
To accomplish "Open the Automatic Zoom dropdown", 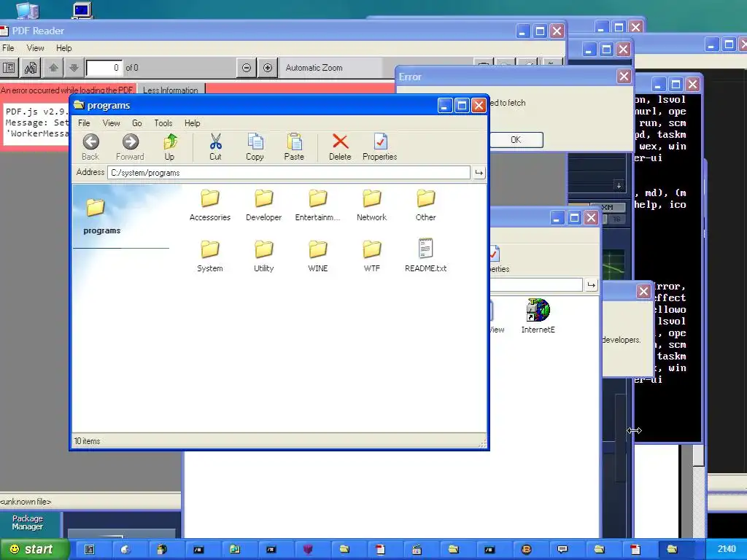I will pyautogui.click(x=331, y=68).
